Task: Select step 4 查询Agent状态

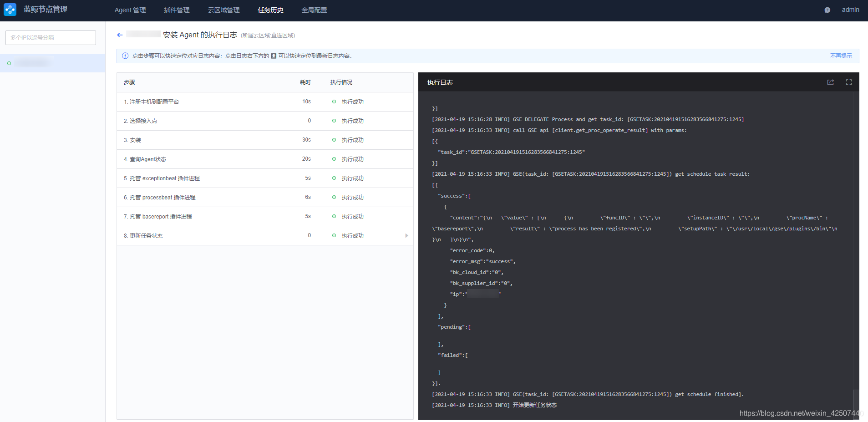Action: click(265, 159)
